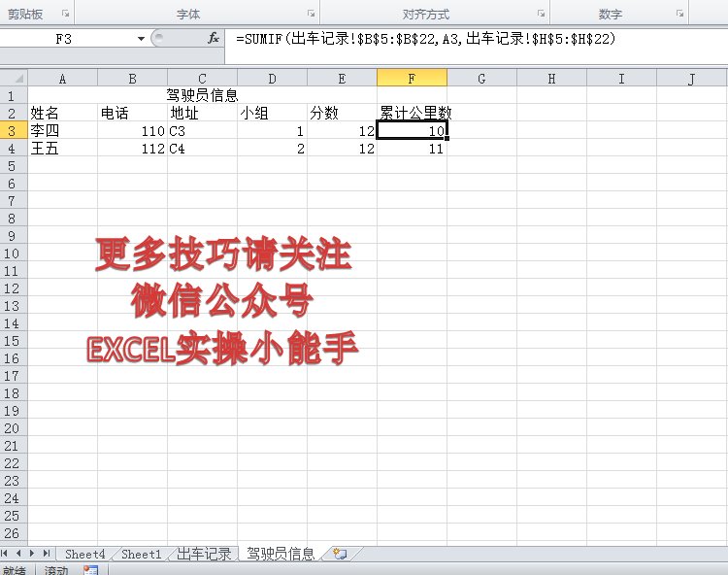Select column B header
This screenshot has width=728, height=575.
pos(132,78)
